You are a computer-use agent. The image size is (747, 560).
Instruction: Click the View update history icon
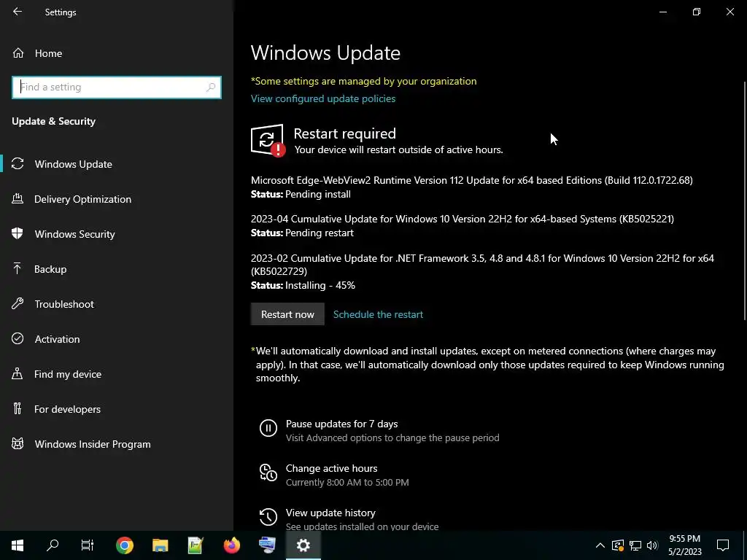click(268, 517)
